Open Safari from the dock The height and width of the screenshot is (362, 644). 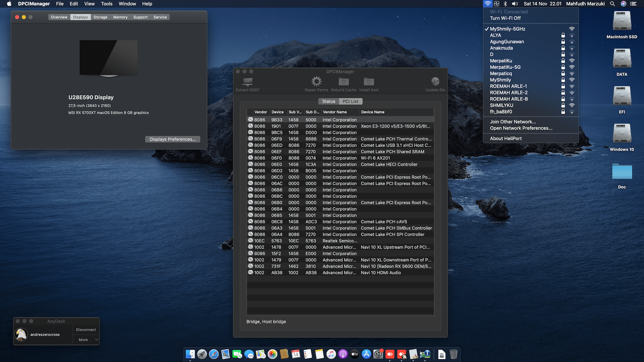click(214, 354)
